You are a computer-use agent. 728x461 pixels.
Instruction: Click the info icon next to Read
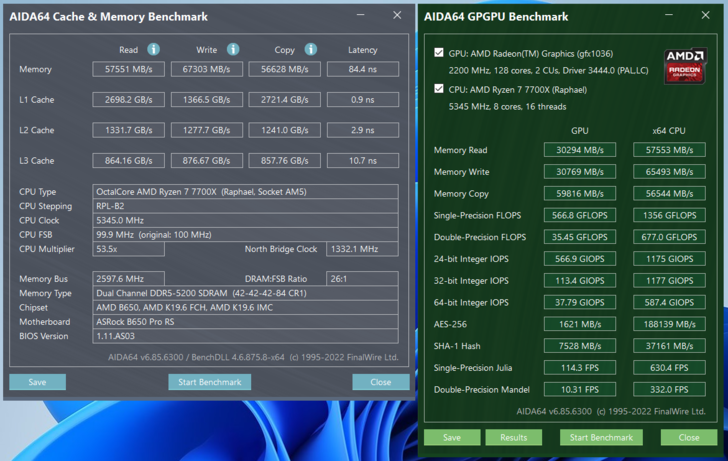(153, 49)
